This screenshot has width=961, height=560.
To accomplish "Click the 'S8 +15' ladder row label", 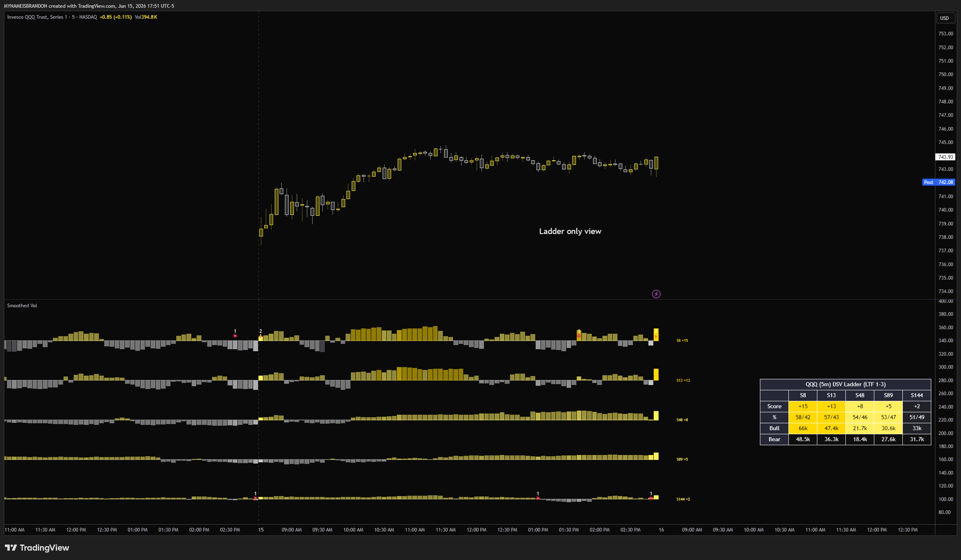I will [x=682, y=341].
